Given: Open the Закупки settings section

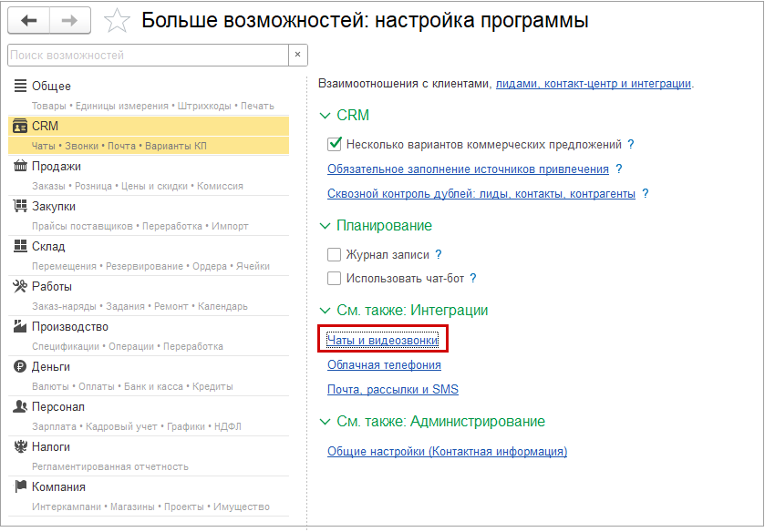Looking at the screenshot, I should coord(54,206).
